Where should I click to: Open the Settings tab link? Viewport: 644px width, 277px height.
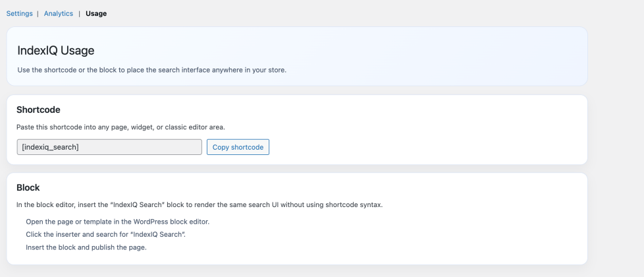[19, 13]
